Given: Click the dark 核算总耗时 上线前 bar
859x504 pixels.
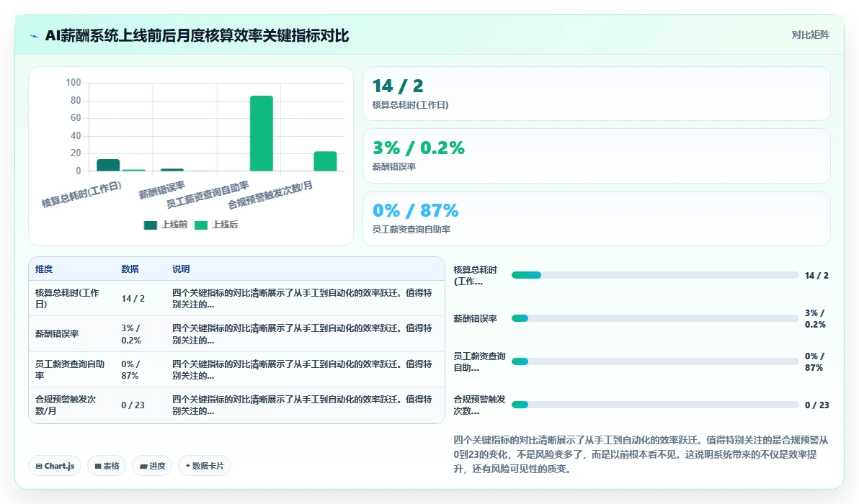Looking at the screenshot, I should pos(108,166).
